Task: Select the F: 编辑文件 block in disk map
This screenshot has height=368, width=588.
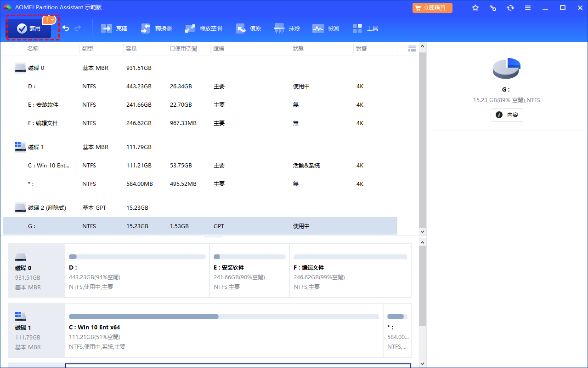Action: pos(350,270)
